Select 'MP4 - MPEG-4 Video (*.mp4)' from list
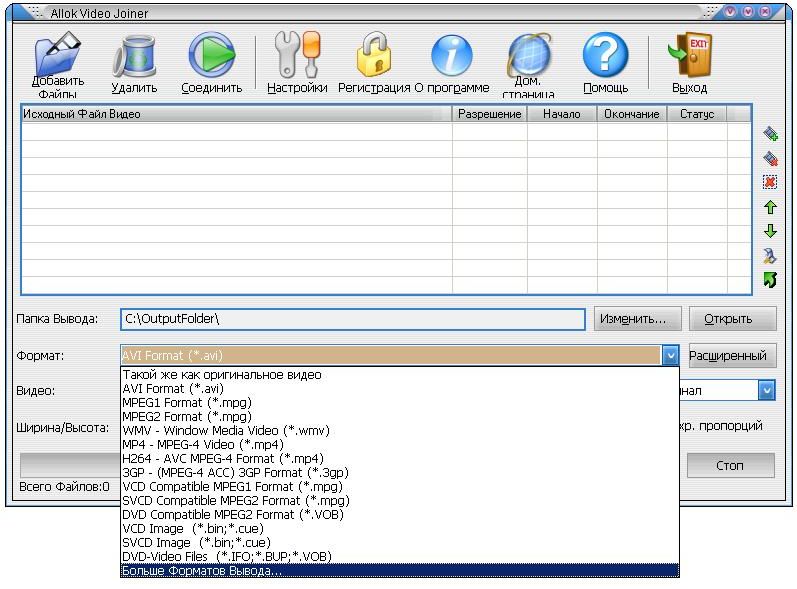Viewport: 797px width, 589px height. (x=203, y=444)
